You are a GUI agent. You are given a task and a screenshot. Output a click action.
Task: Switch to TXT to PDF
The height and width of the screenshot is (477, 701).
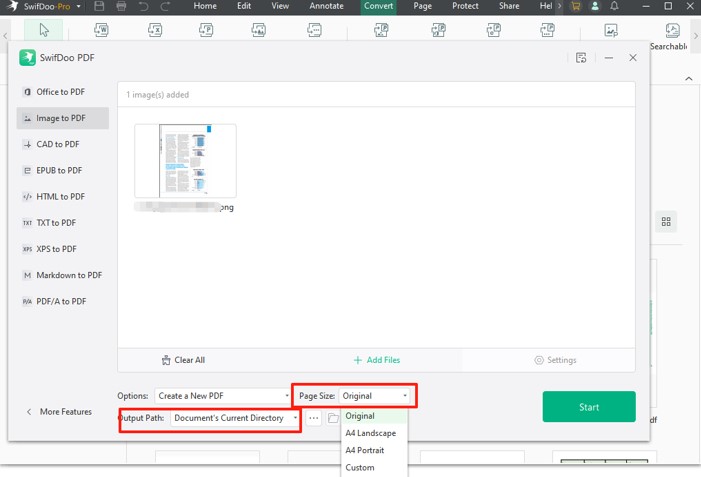tap(63, 223)
